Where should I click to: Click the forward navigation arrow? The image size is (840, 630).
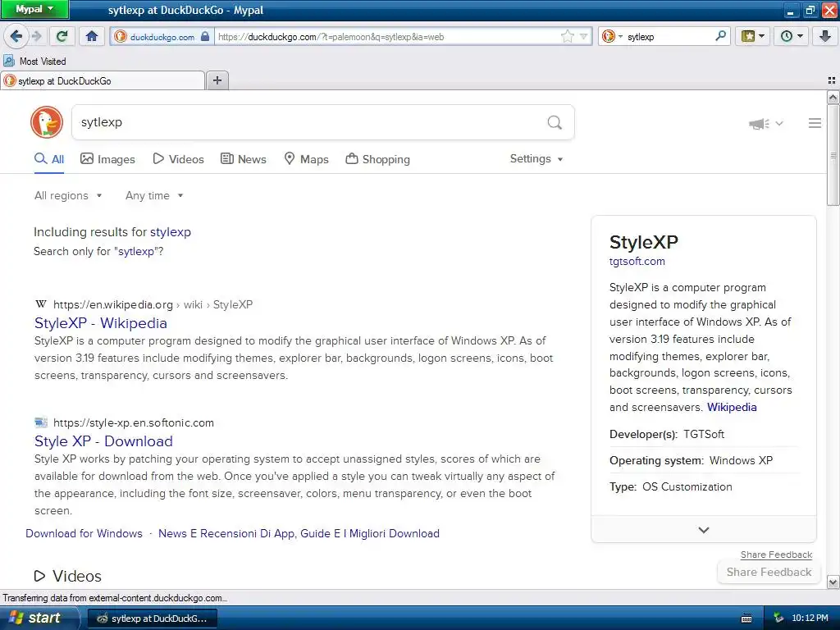coord(36,36)
